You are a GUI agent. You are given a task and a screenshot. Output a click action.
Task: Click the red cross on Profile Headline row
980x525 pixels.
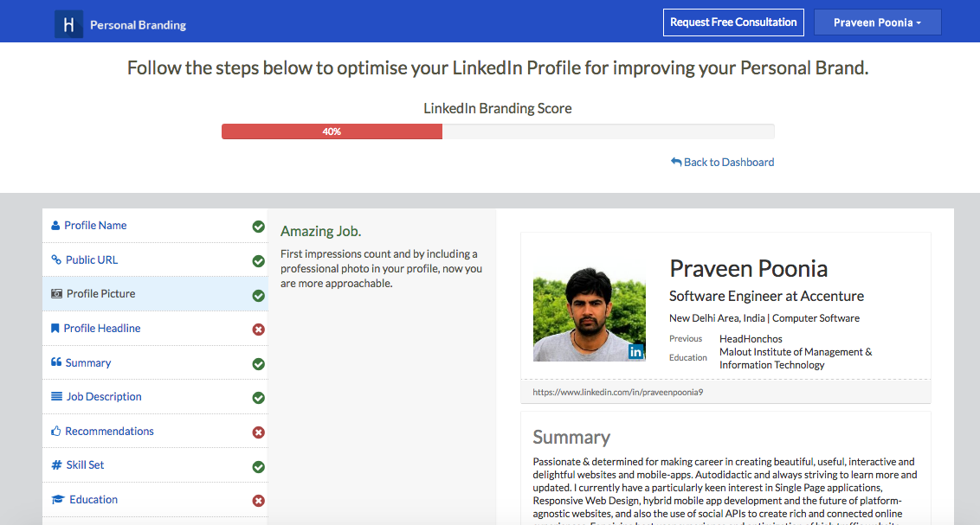(x=258, y=330)
